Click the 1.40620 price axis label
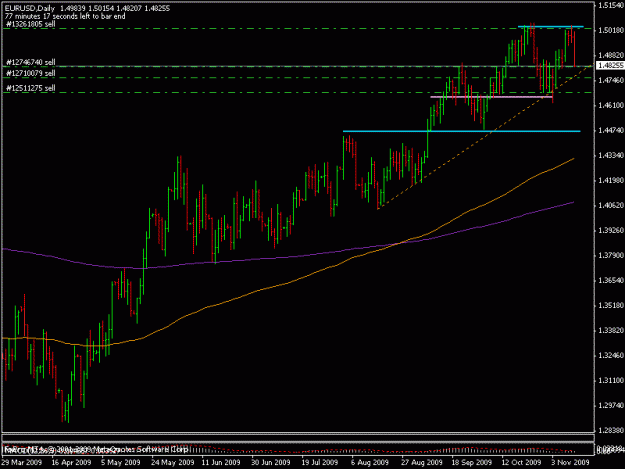This screenshot has width=625, height=469. point(611,205)
